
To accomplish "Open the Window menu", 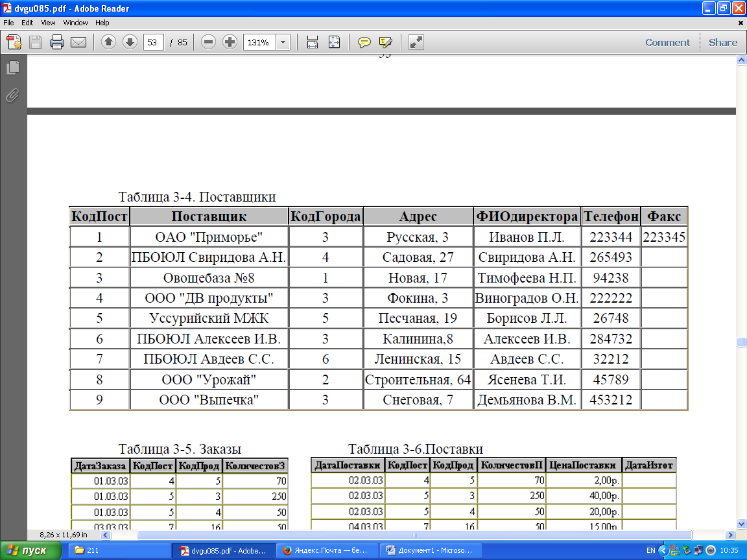I will 75,23.
